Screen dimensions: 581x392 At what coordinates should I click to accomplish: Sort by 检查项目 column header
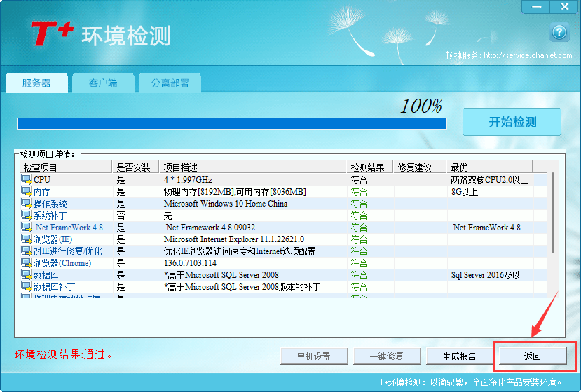(66, 167)
